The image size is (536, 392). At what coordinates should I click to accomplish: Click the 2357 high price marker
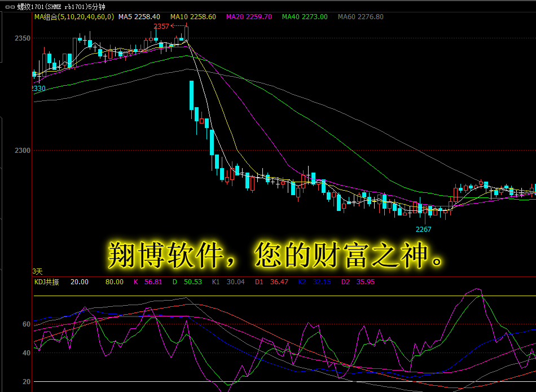tap(161, 27)
